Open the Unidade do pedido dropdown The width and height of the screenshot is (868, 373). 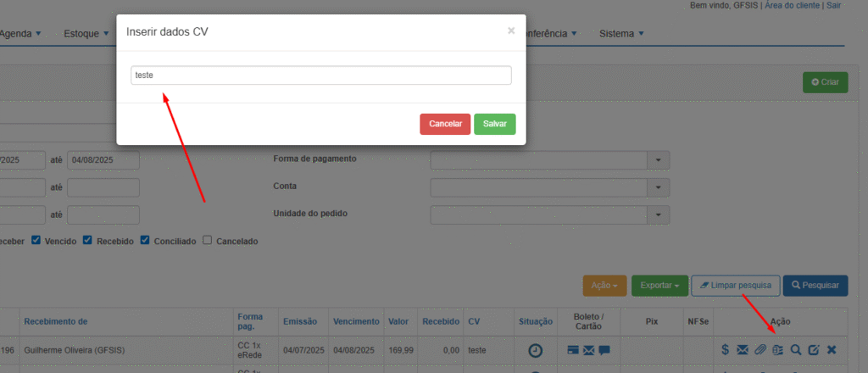658,214
